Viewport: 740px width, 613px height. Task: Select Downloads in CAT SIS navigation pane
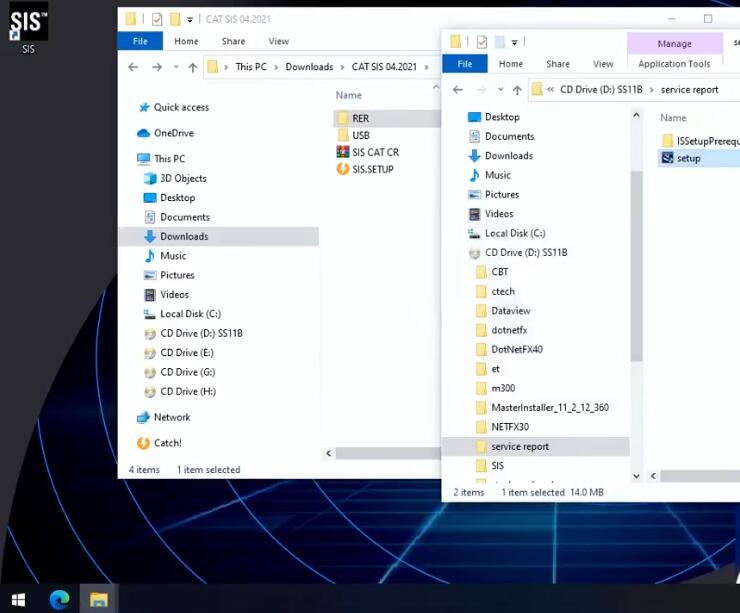tap(219, 236)
